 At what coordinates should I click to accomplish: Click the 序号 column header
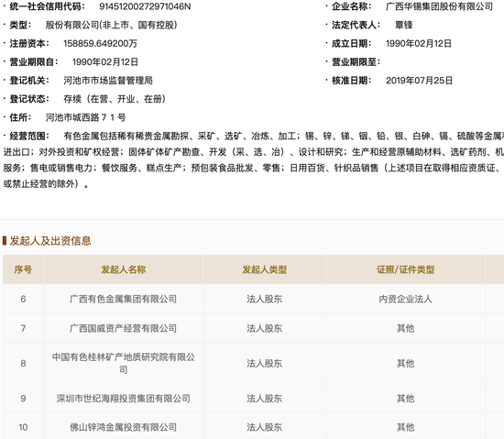tap(23, 269)
